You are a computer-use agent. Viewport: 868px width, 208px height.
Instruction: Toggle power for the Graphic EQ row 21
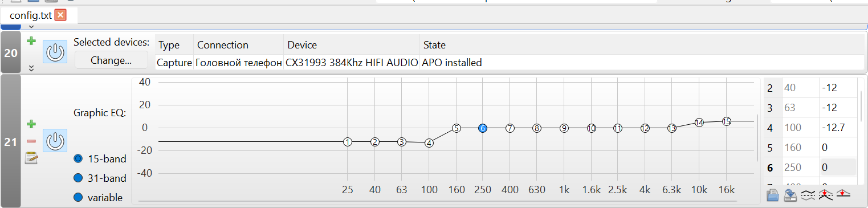[x=55, y=141]
